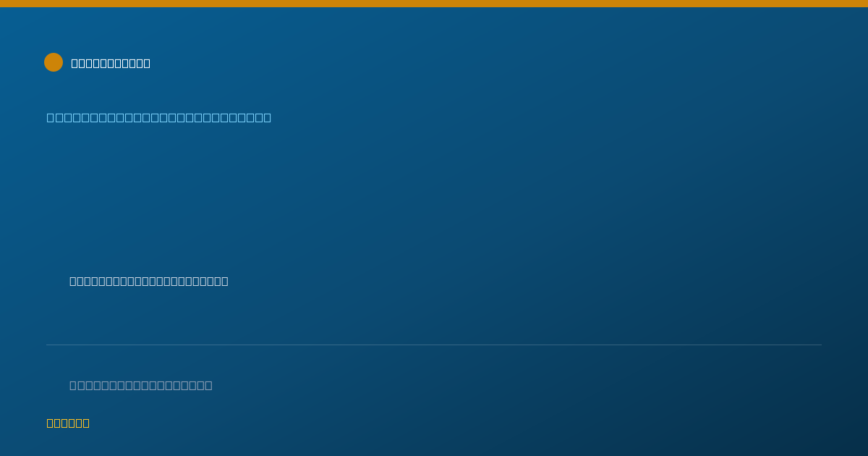Click the middle of the gray footer text line
The height and width of the screenshot is (456, 868).
pyautogui.click(x=141, y=385)
